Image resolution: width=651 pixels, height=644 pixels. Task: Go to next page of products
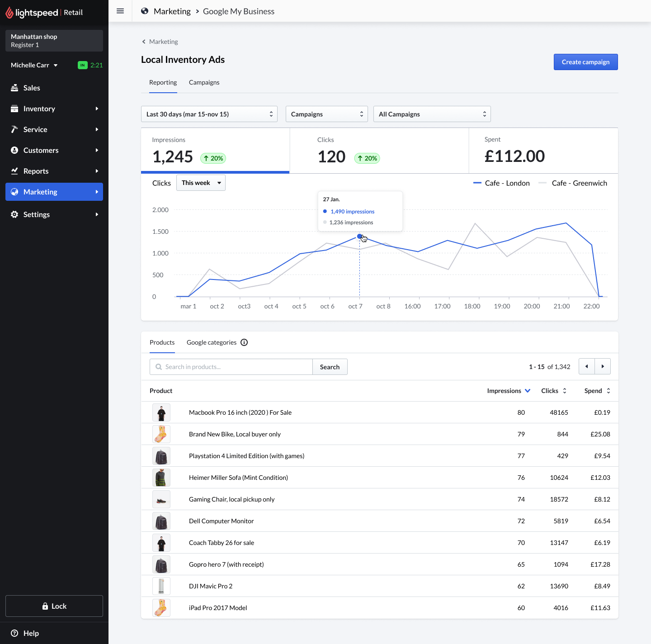[x=603, y=366]
